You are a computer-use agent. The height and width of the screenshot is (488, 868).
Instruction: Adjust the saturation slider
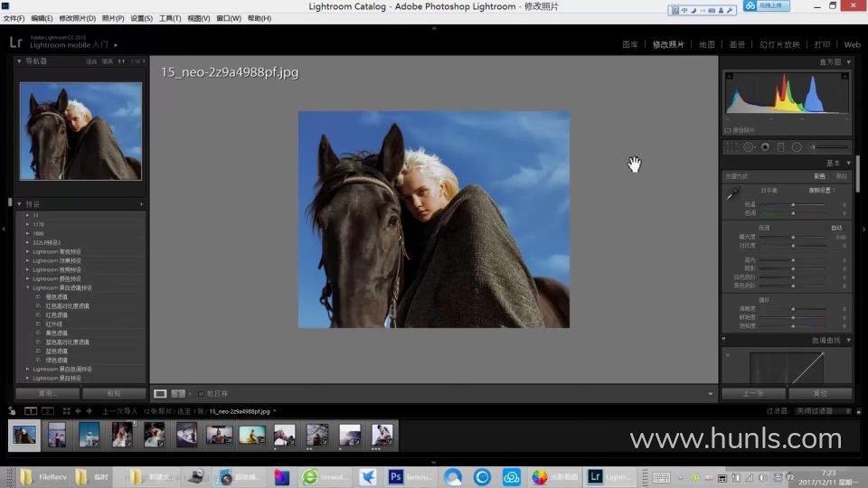(793, 326)
